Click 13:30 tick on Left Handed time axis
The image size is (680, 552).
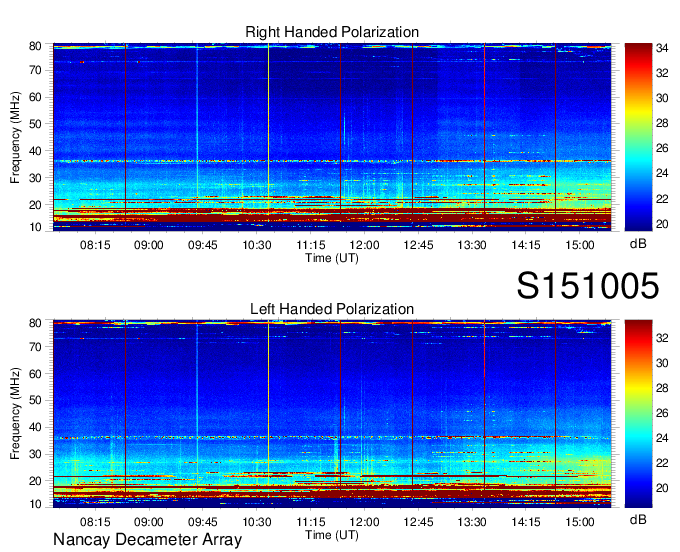[x=472, y=522]
